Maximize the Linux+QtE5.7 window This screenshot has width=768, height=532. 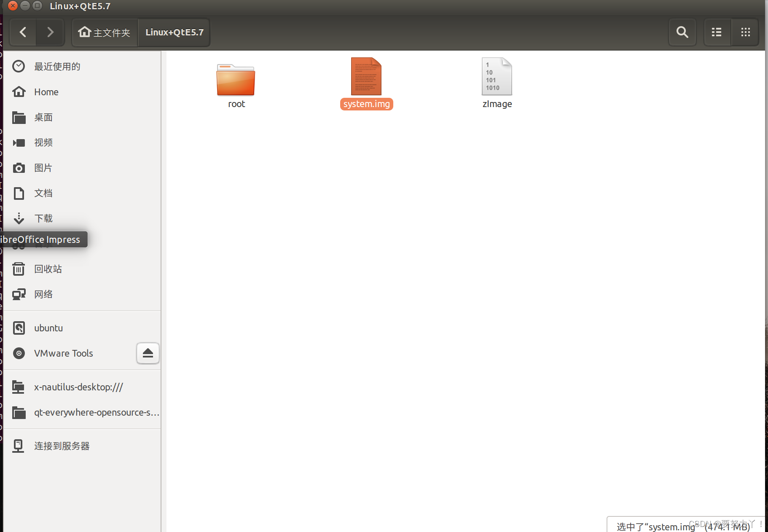(x=37, y=6)
